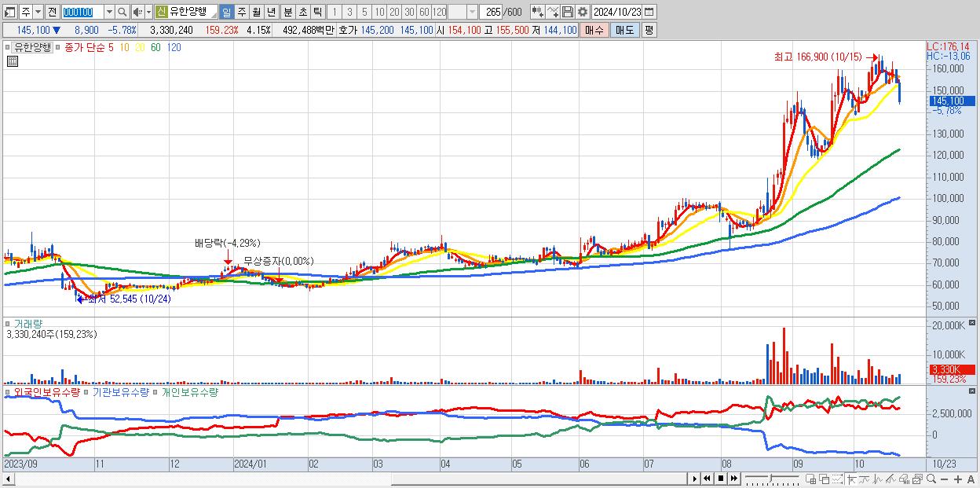Close the ownership panel with its X

click(x=974, y=391)
